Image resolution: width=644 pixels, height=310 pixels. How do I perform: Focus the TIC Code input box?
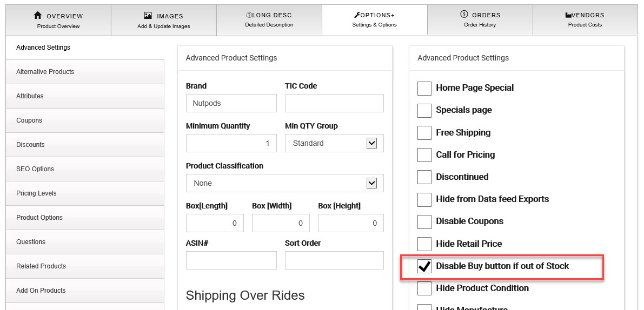[334, 103]
